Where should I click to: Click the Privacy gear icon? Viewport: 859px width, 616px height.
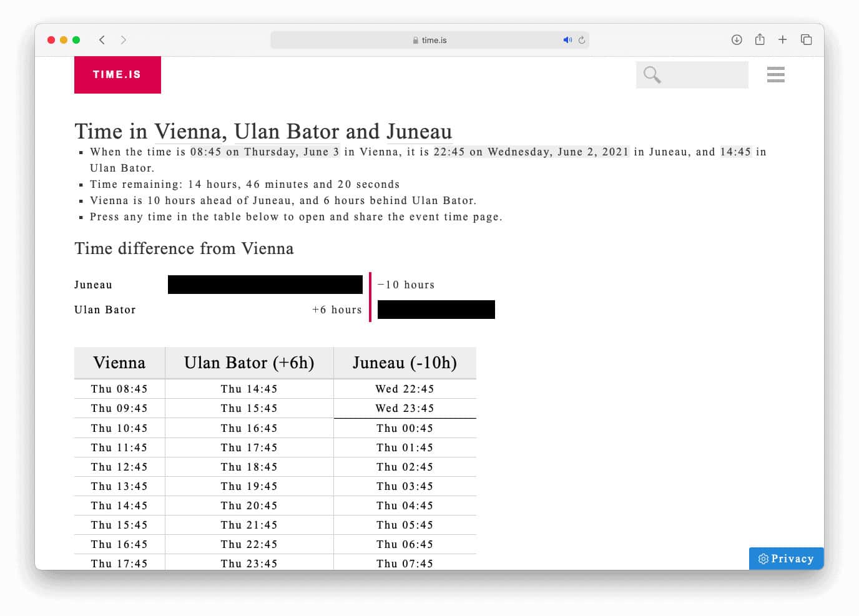(763, 559)
